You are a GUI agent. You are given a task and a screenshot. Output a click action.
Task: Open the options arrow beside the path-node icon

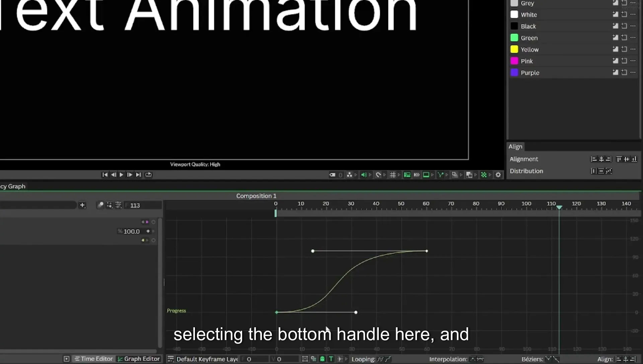[447, 175]
